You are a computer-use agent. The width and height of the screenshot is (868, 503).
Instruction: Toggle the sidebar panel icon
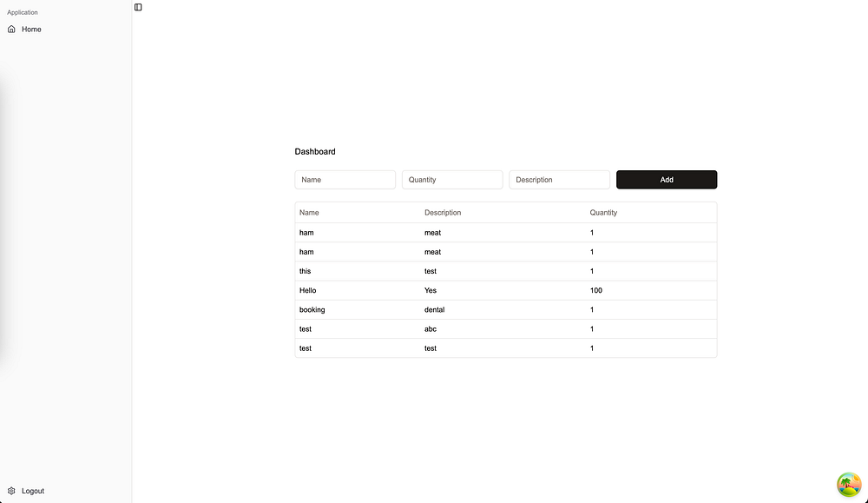(x=138, y=7)
